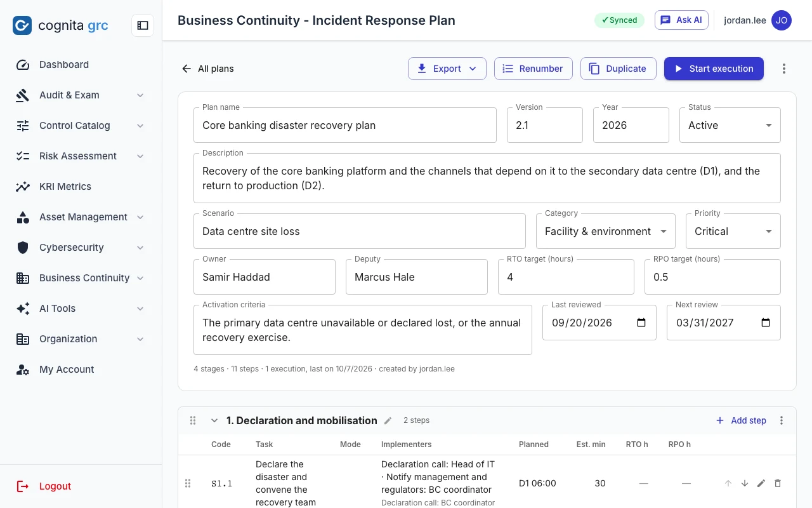This screenshot has width=812, height=508.
Task: Open the more options kebab menu beside Start execution
Action: click(784, 69)
